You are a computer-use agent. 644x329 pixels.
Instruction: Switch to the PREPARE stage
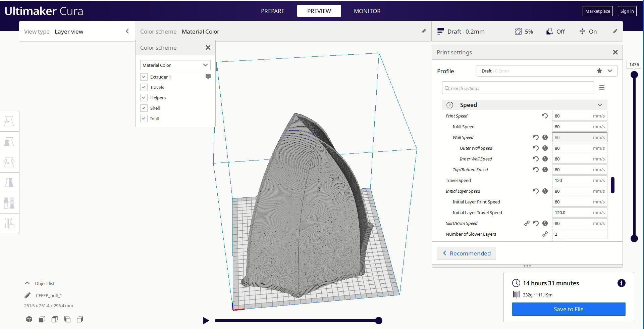[x=273, y=11]
